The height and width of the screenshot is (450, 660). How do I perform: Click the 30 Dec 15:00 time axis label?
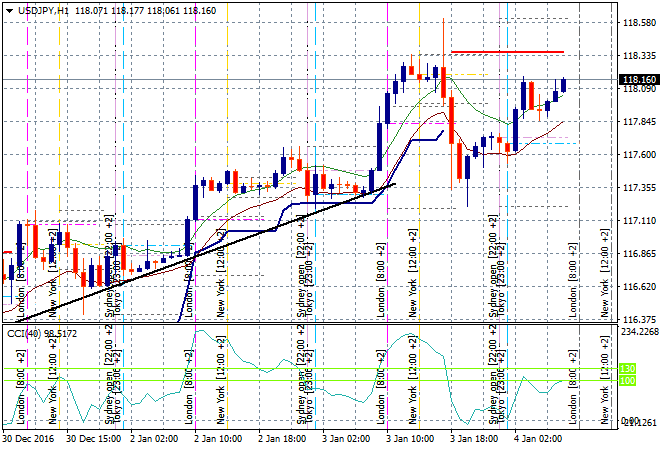[x=93, y=439]
